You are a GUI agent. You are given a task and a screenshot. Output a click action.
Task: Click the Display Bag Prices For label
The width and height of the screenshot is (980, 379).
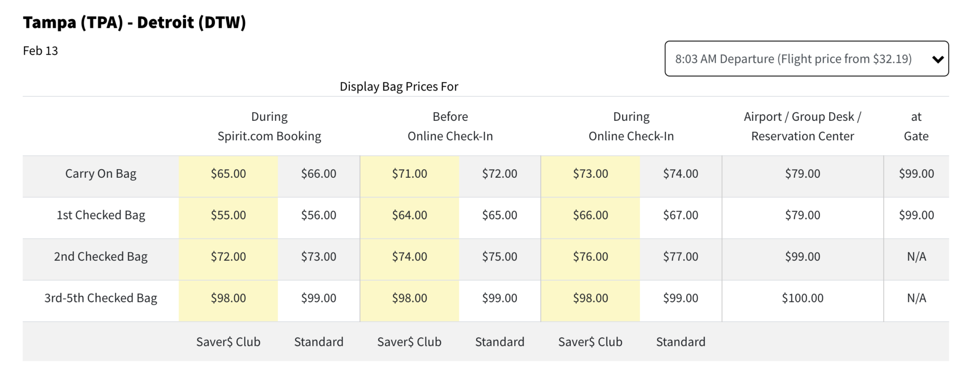pos(399,87)
